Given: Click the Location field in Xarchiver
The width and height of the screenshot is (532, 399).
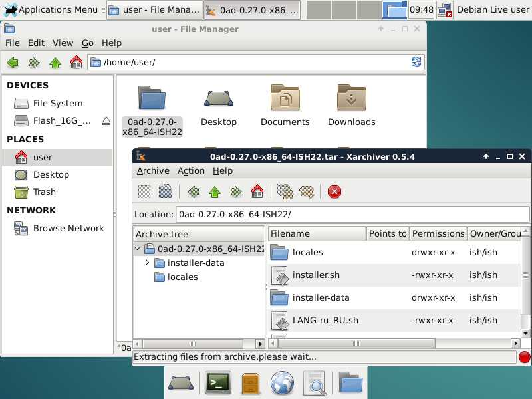Looking at the screenshot, I should [x=352, y=214].
